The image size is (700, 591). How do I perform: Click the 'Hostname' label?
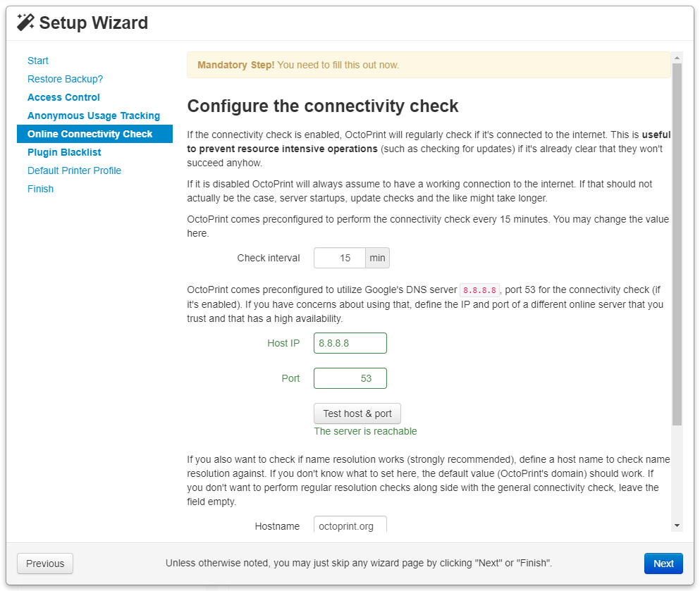(x=277, y=526)
